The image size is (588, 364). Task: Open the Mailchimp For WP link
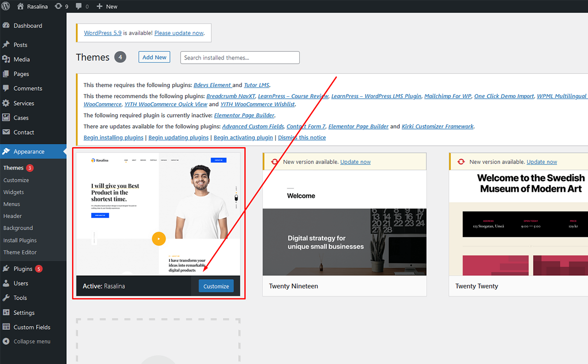coord(448,96)
